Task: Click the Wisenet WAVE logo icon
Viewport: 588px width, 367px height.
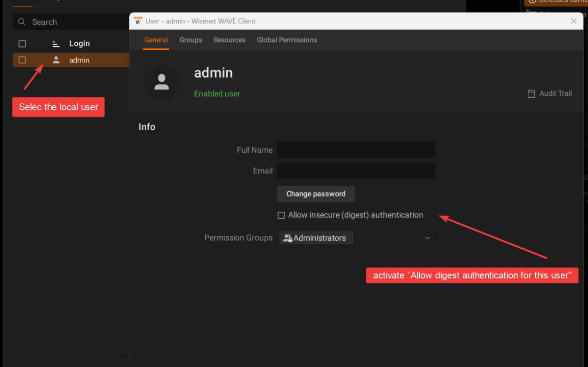Action: point(138,21)
